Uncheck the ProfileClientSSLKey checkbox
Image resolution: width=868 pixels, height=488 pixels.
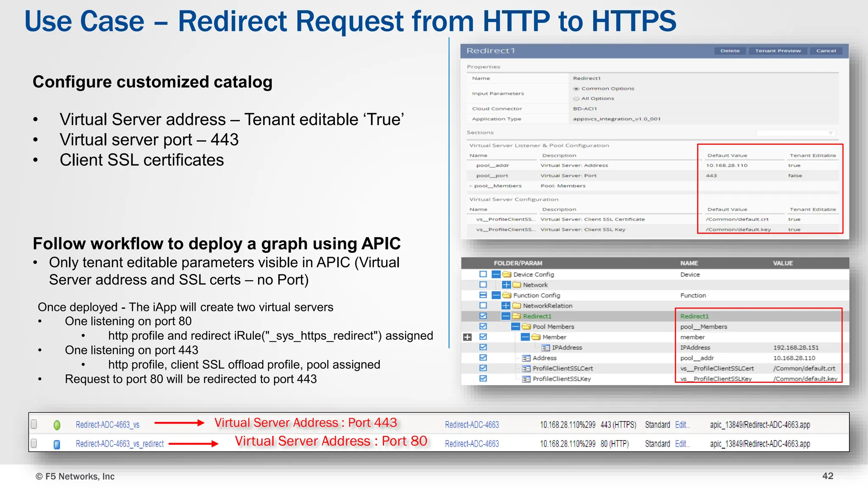point(483,378)
